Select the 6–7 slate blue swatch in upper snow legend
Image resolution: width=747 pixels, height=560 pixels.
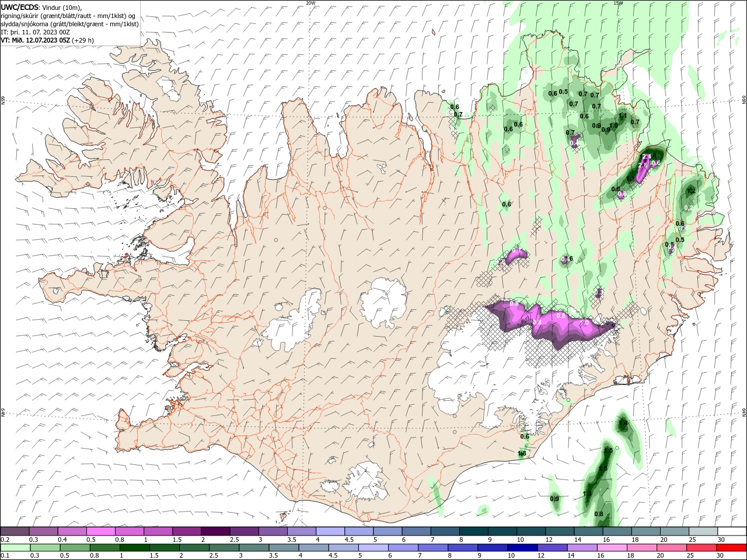(x=416, y=531)
